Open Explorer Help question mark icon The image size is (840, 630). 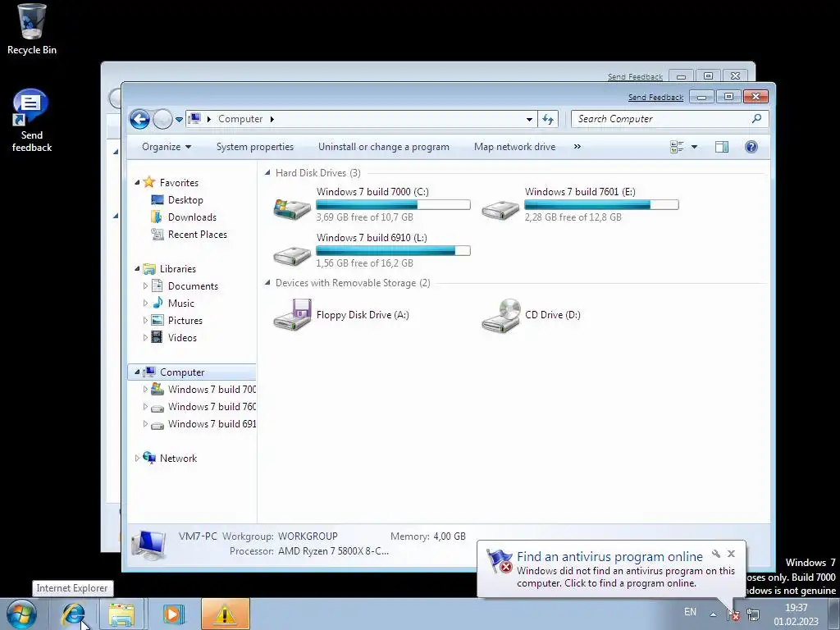[751, 147]
